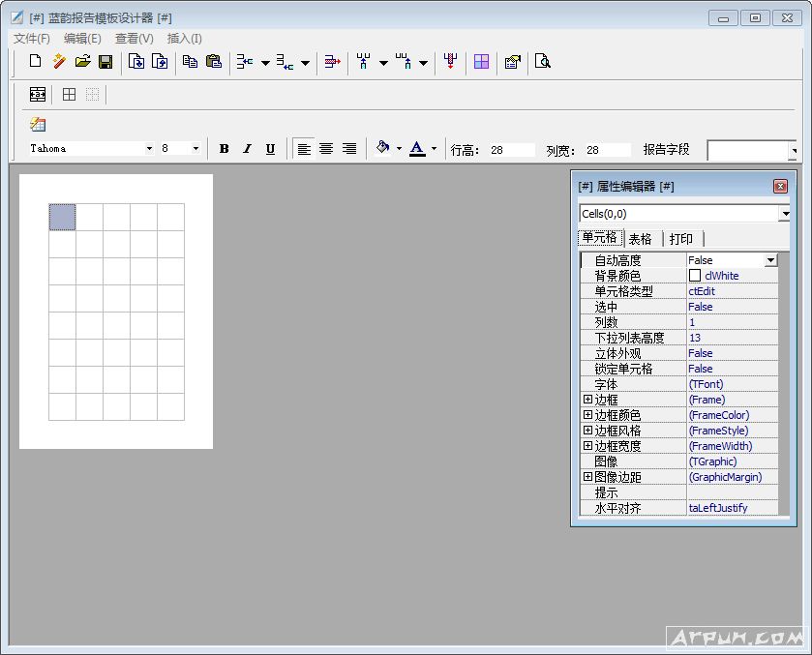Toggle Italic text formatting
Image resolution: width=812 pixels, height=655 pixels.
[x=247, y=149]
